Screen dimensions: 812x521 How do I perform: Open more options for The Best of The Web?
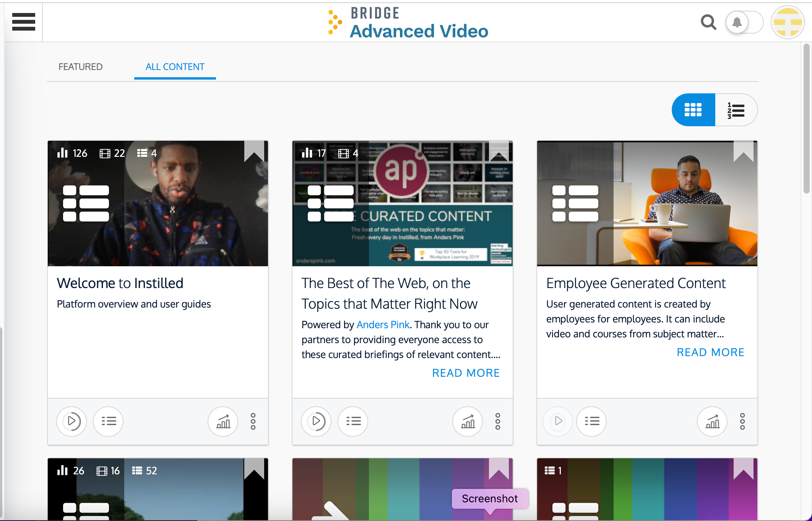[497, 421]
